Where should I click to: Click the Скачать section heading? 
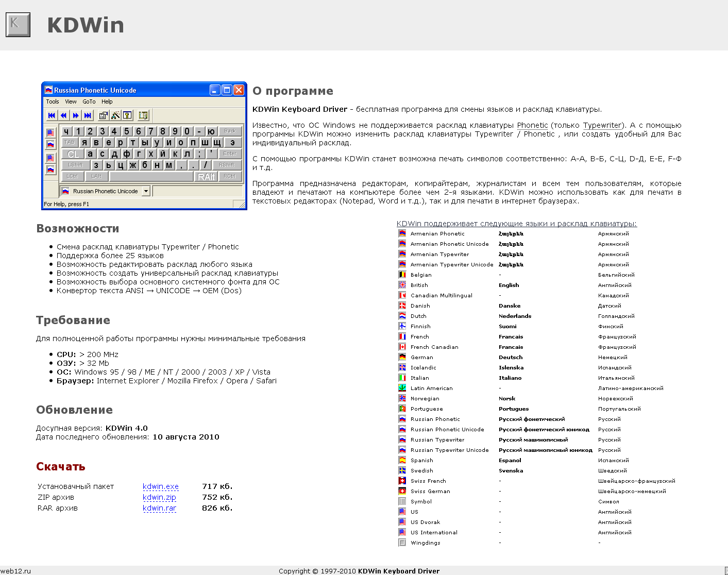tap(61, 467)
